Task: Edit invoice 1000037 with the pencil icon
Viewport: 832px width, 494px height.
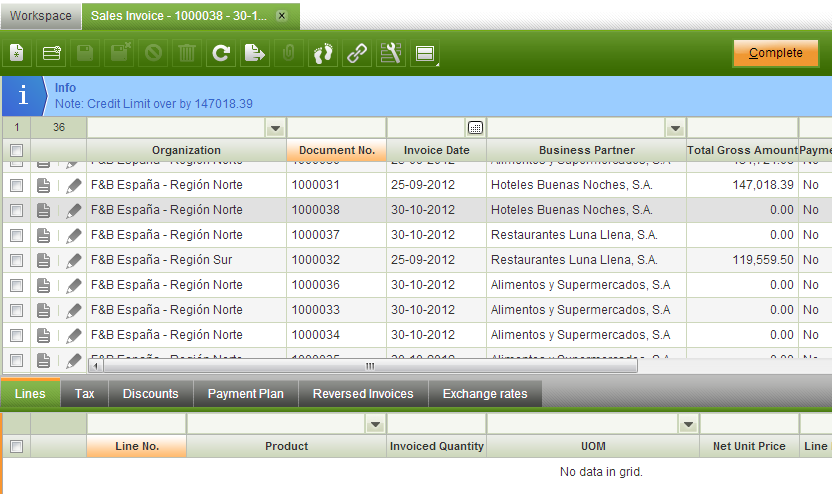Action: 74,235
